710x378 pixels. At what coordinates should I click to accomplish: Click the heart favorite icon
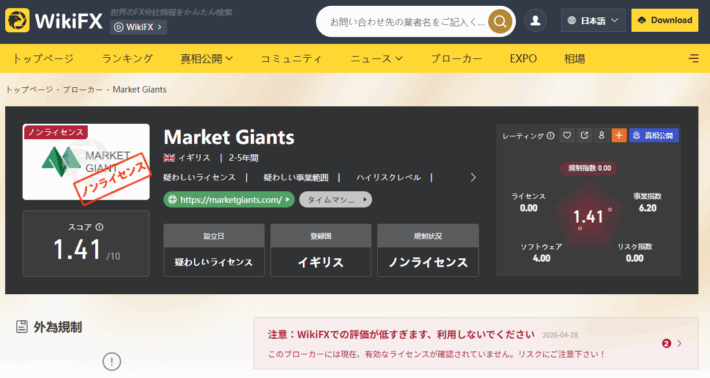click(567, 135)
